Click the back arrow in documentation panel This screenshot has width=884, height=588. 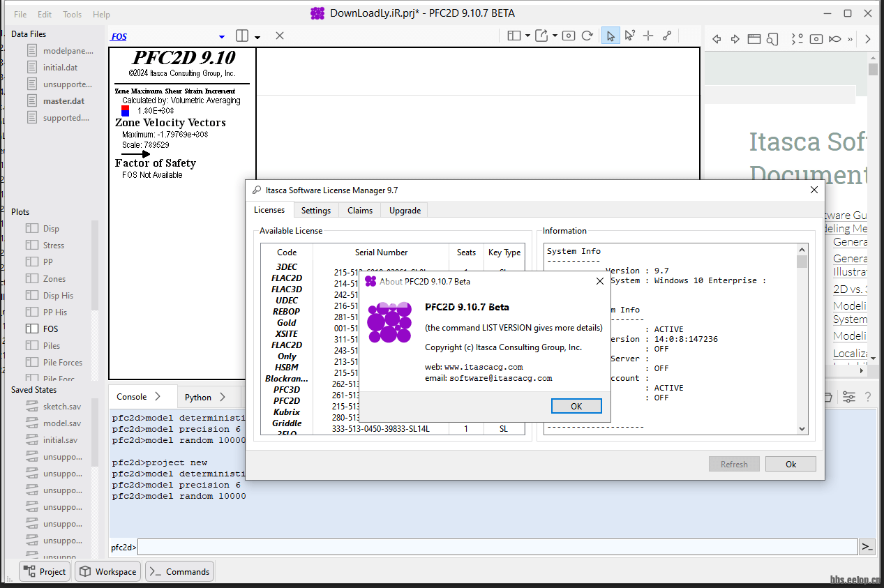717,39
